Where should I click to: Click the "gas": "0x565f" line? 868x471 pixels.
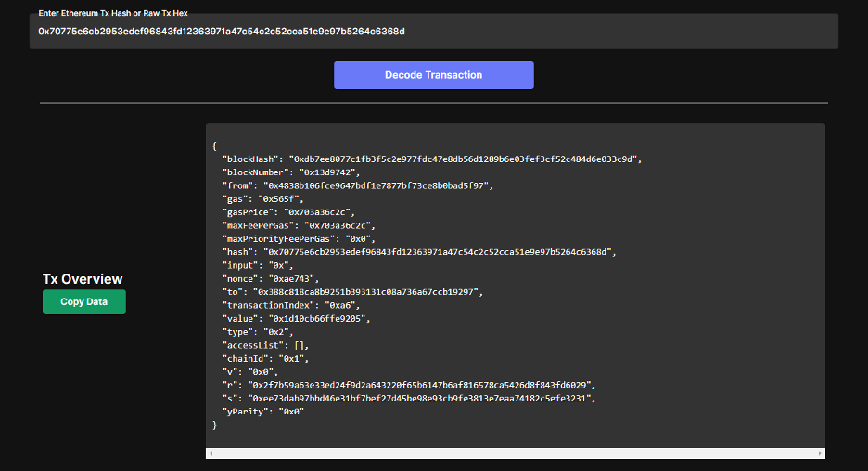point(263,199)
